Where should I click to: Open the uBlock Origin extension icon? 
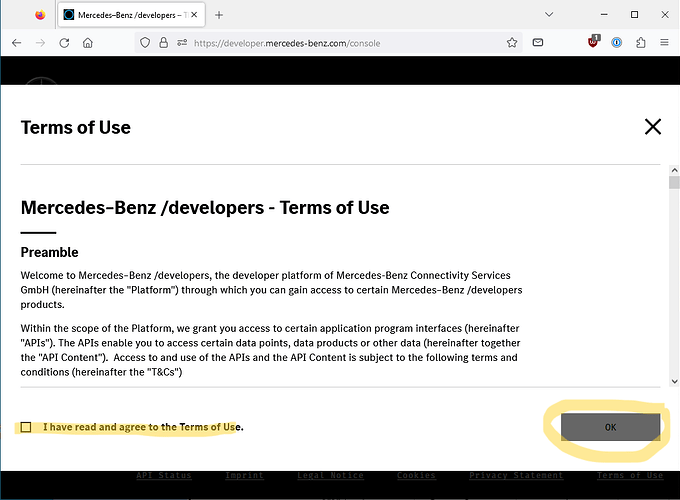click(593, 42)
